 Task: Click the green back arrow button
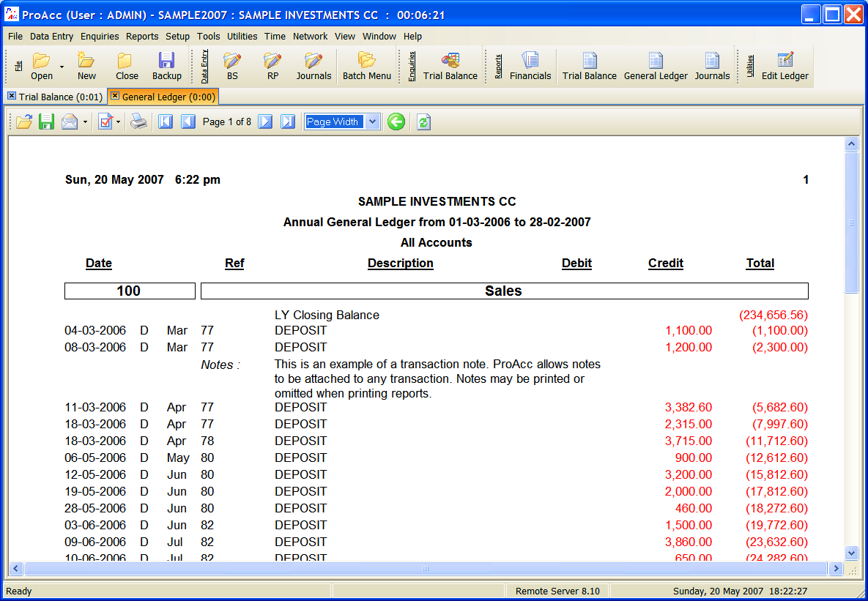click(x=396, y=122)
